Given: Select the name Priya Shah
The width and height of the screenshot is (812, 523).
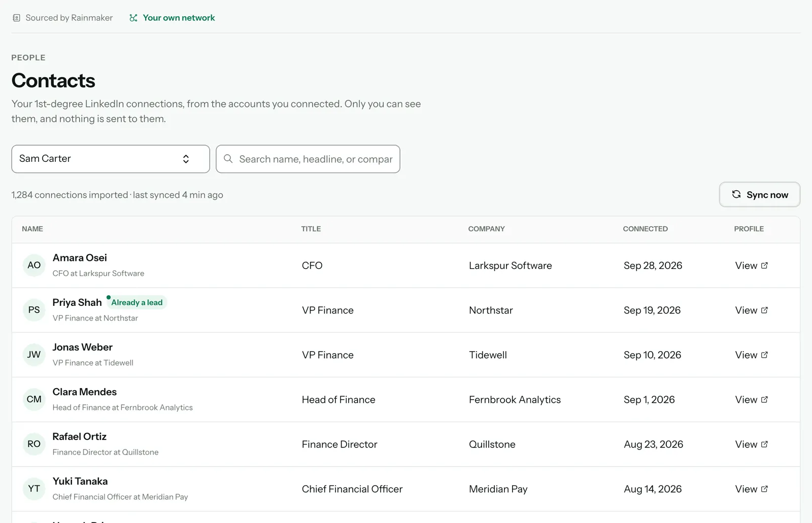Looking at the screenshot, I should 77,302.
